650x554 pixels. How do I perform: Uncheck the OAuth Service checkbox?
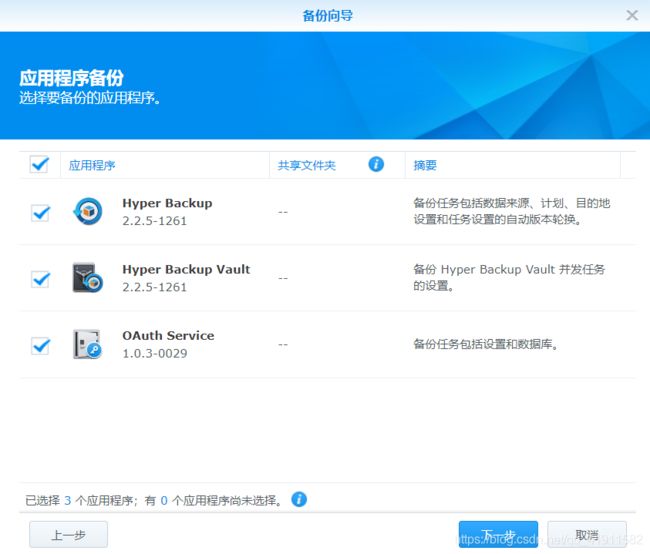point(41,345)
